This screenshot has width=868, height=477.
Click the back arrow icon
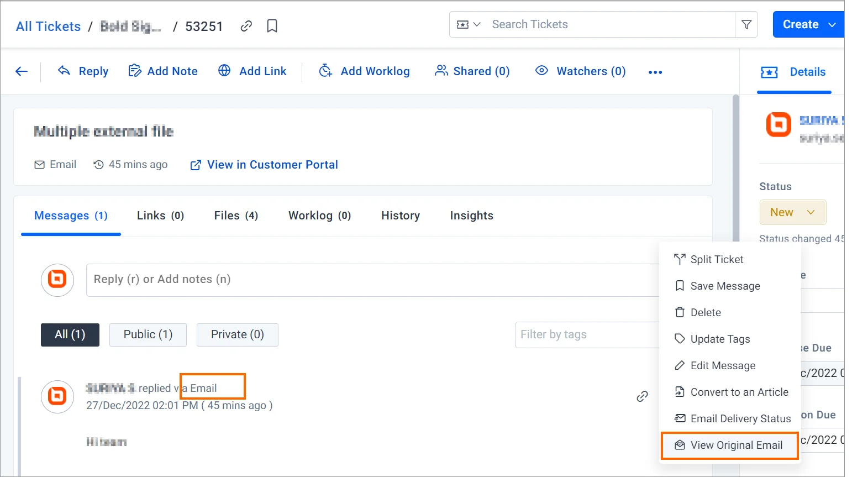pyautogui.click(x=22, y=71)
